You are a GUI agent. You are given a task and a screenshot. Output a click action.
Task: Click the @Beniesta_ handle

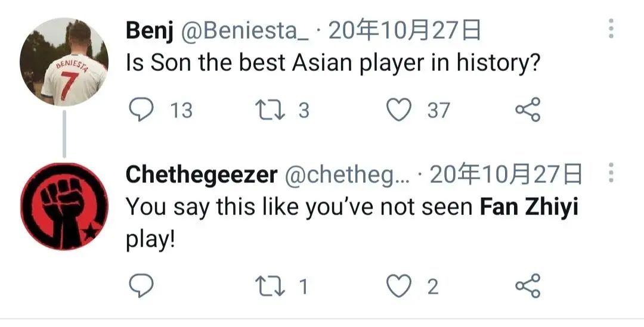tap(244, 30)
